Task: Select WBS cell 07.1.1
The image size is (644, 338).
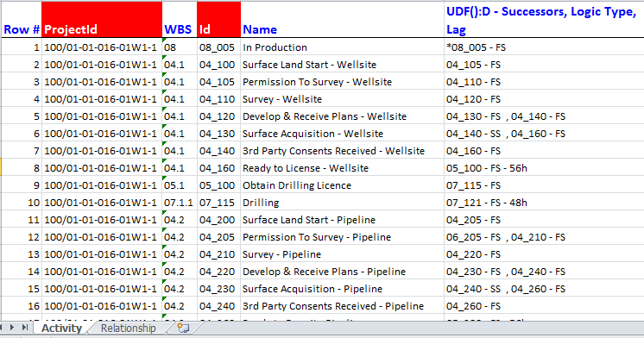Action: coord(180,203)
